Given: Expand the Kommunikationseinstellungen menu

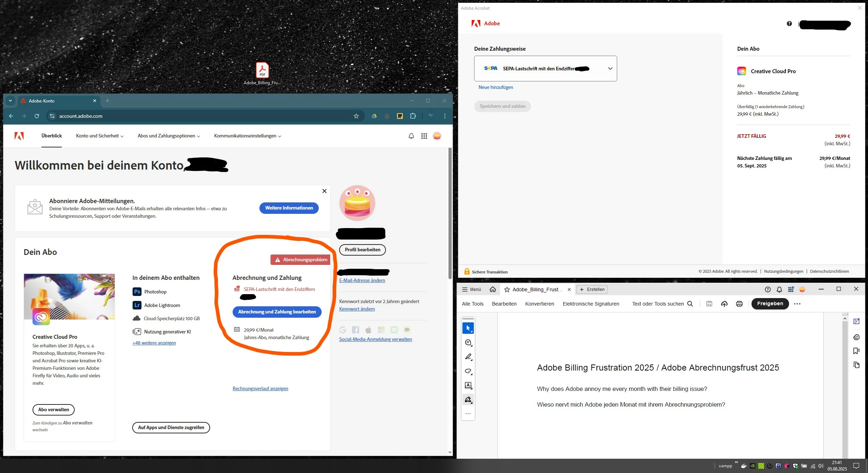Looking at the screenshot, I should pos(247,136).
